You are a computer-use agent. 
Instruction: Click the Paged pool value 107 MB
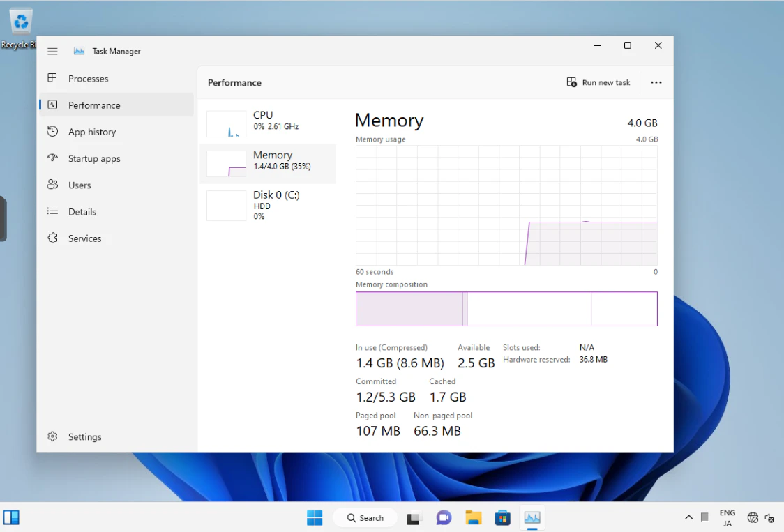pos(378,431)
